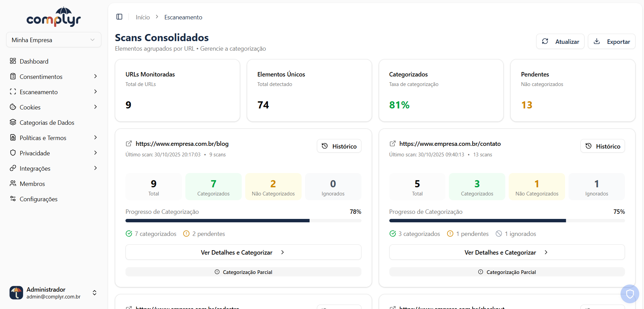Expand the Consentimentos submenu chevron

click(x=96, y=76)
